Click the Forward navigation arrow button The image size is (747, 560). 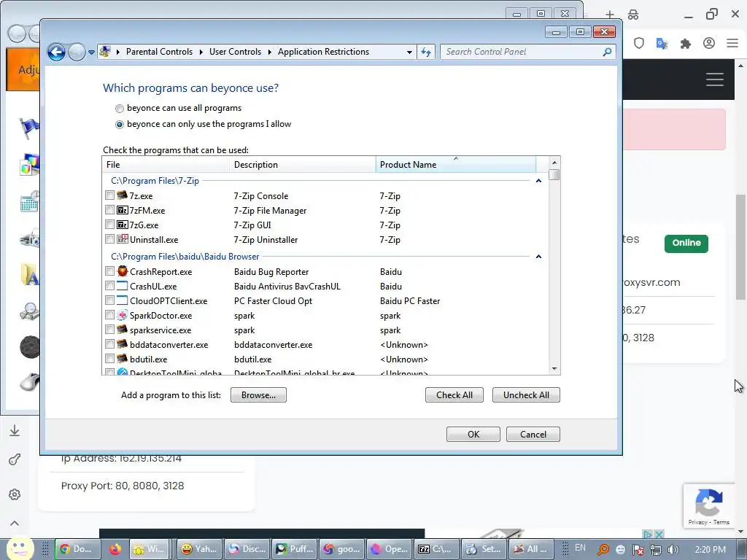coord(77,52)
